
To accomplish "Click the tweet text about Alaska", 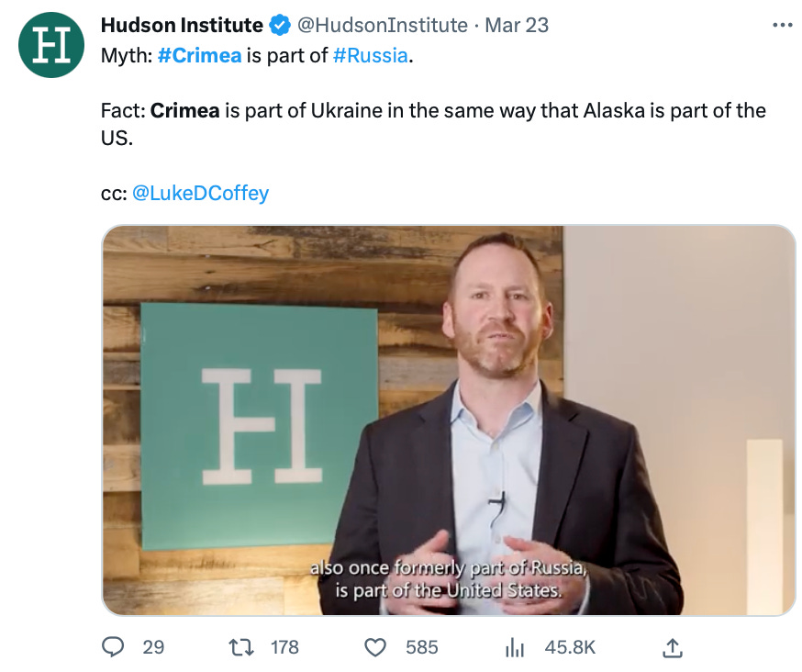I will pyautogui.click(x=433, y=124).
